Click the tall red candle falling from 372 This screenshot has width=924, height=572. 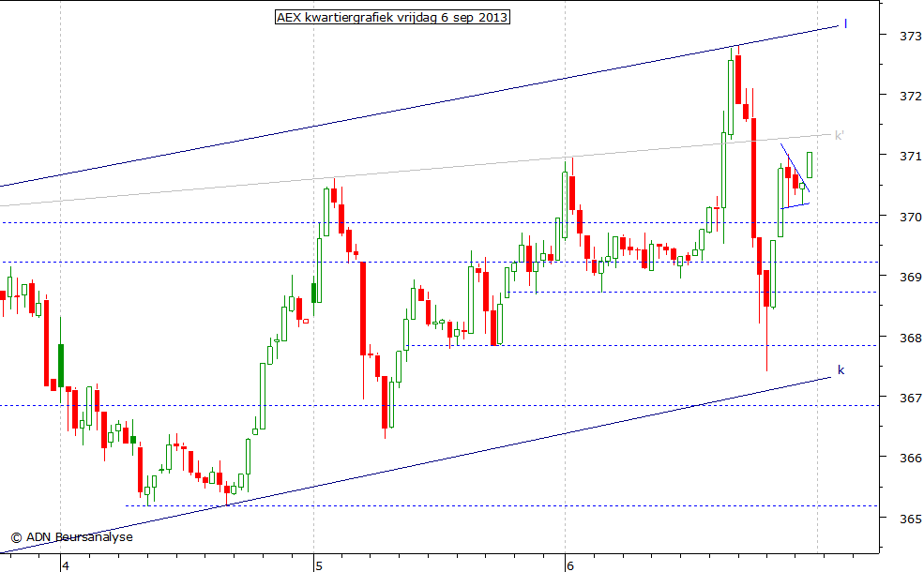coord(753,178)
